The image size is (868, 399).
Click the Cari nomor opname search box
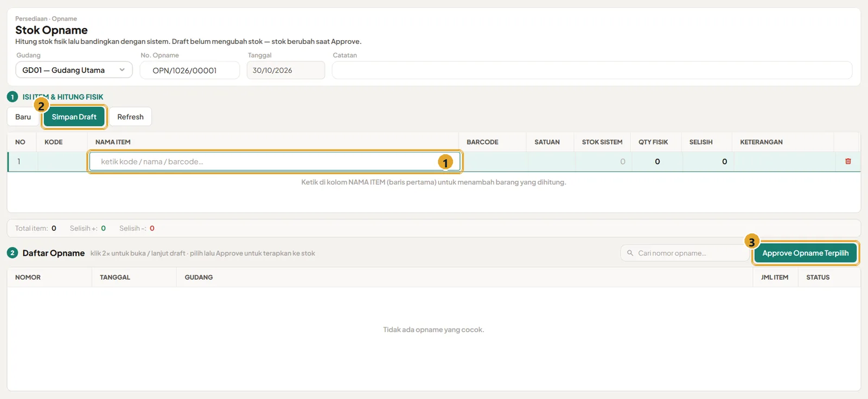[685, 253]
